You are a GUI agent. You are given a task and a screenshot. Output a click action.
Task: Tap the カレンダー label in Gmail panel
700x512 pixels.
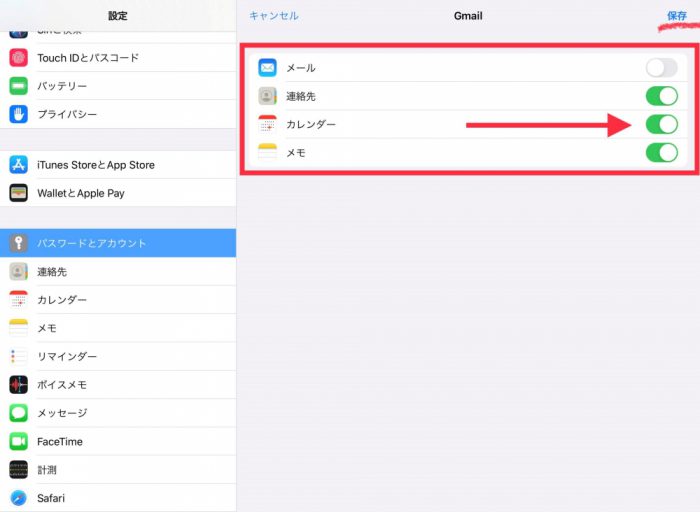tap(311, 124)
